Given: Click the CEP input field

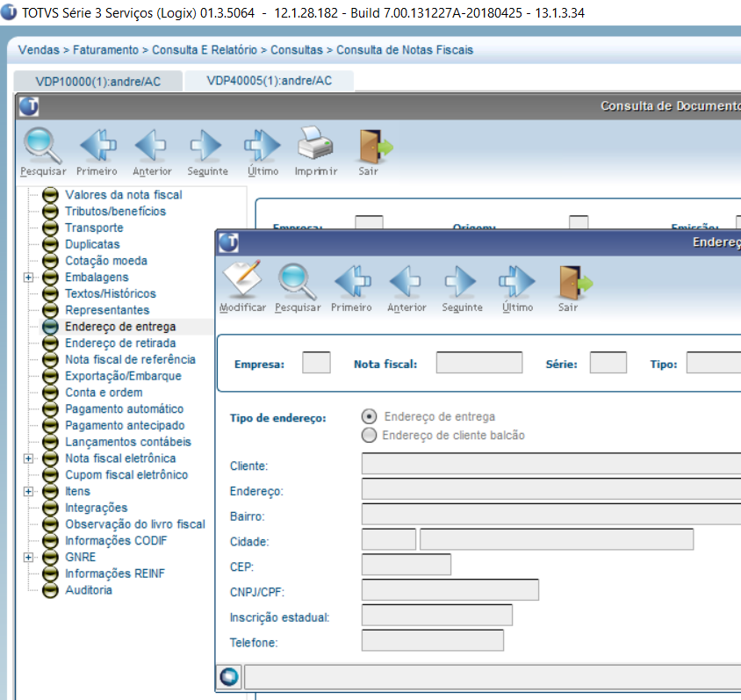Looking at the screenshot, I should point(406,565).
